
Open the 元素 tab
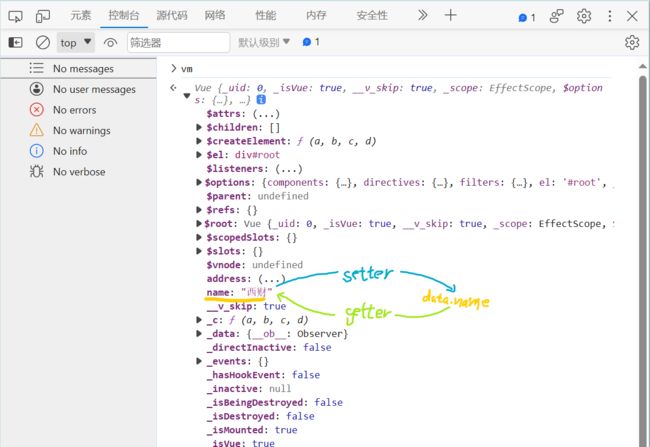(x=81, y=15)
